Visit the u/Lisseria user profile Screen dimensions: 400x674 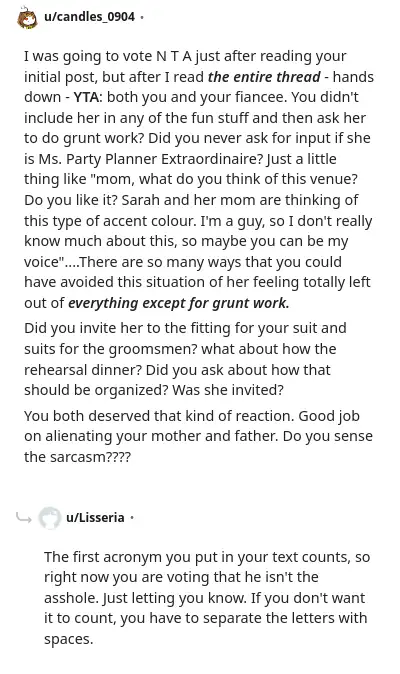pyautogui.click(x=95, y=517)
